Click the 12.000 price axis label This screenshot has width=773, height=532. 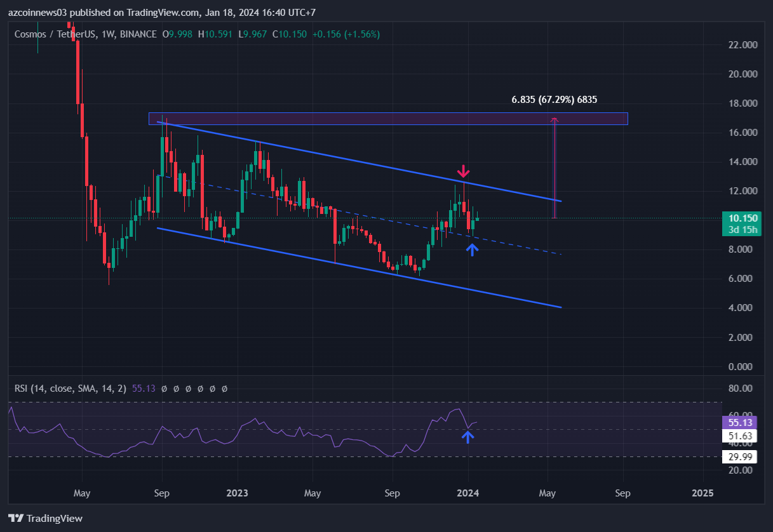point(743,190)
